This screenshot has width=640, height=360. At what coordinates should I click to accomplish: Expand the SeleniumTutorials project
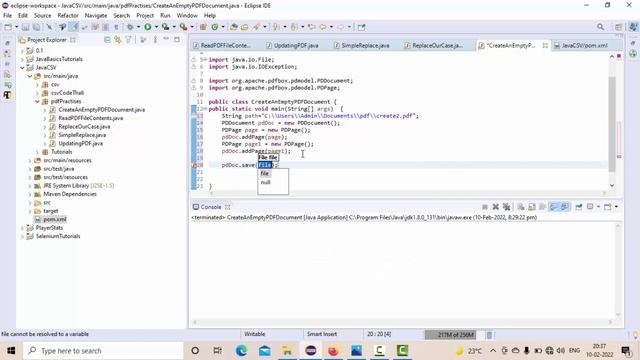coord(22,236)
